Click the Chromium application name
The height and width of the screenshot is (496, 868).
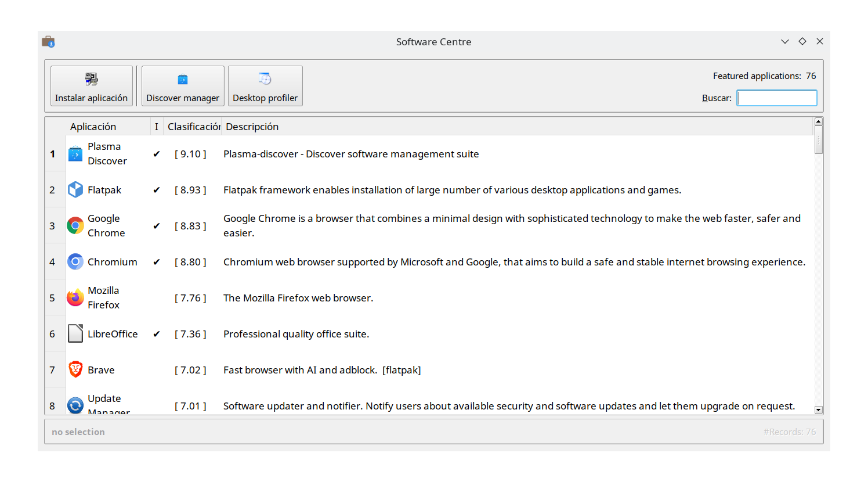(113, 262)
